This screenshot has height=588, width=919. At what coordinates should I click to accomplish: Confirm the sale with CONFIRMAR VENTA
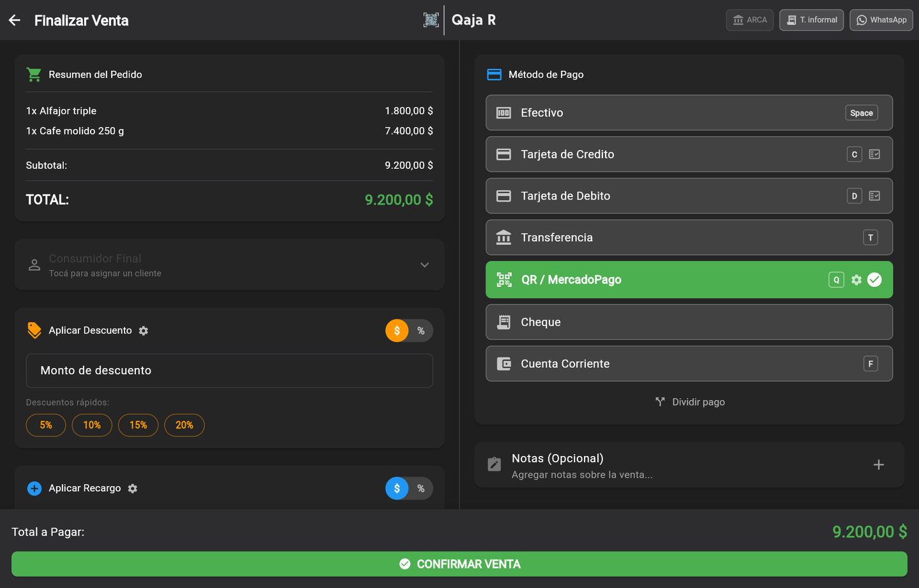(459, 564)
